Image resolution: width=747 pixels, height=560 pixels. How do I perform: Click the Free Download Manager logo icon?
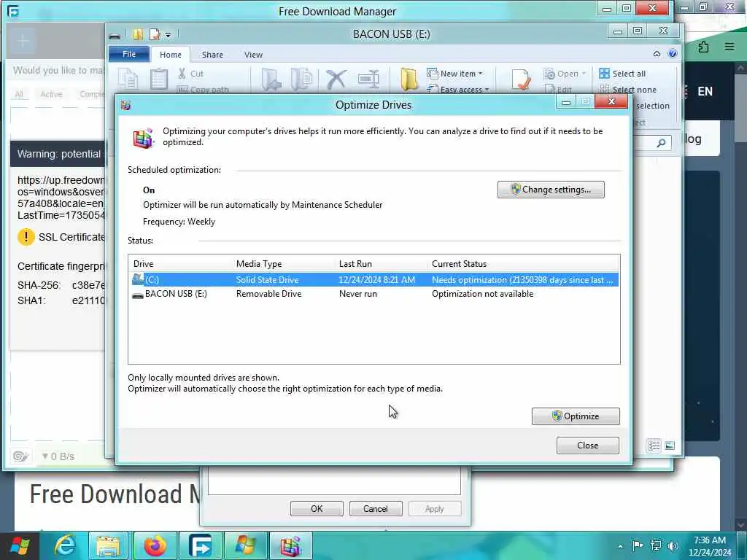coord(13,12)
